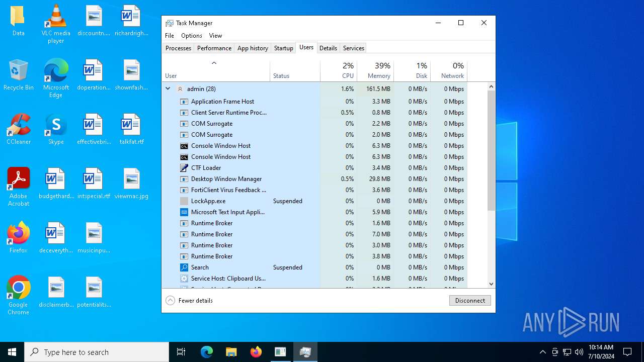Click the LockApp.exe icon
The image size is (644, 362).
(x=184, y=201)
